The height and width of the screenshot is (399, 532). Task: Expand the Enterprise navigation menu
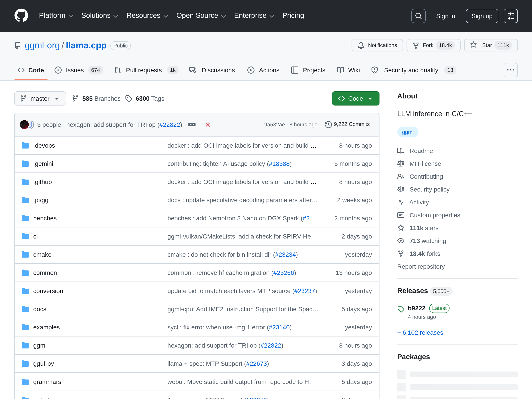(254, 16)
